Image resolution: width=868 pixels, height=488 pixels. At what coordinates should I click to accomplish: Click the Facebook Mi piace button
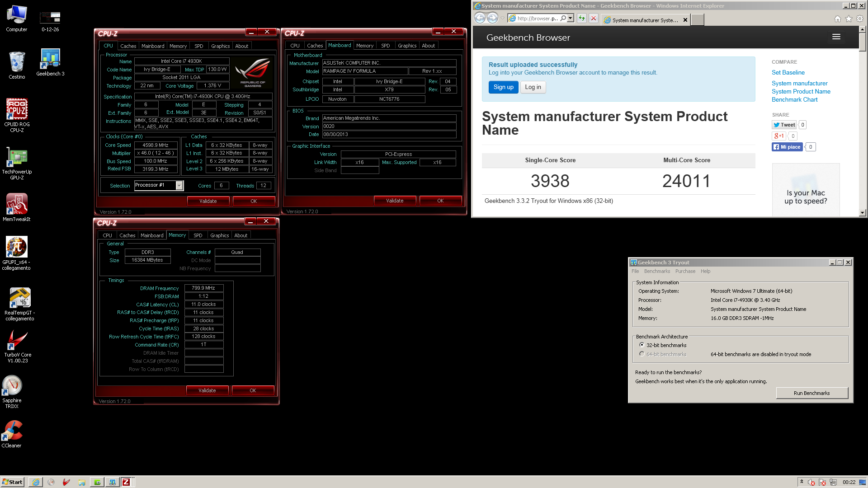(x=787, y=147)
